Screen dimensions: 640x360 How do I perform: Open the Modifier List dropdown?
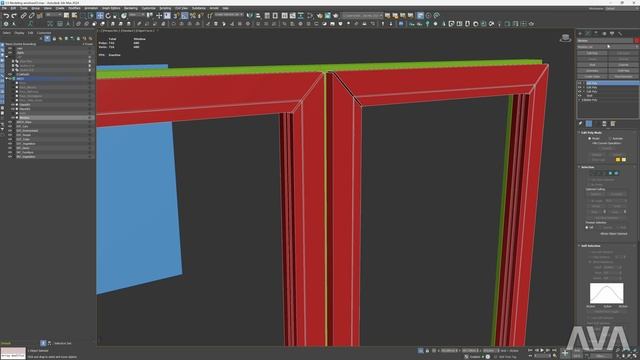608,47
